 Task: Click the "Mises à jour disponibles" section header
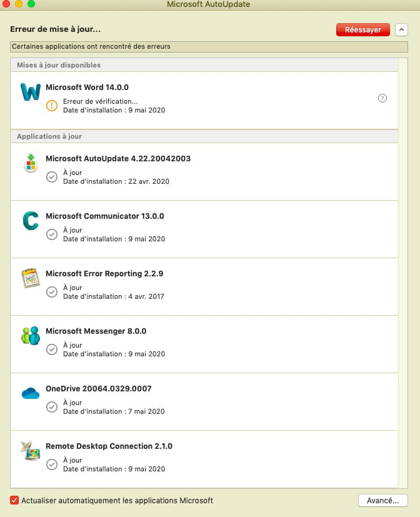coord(204,65)
